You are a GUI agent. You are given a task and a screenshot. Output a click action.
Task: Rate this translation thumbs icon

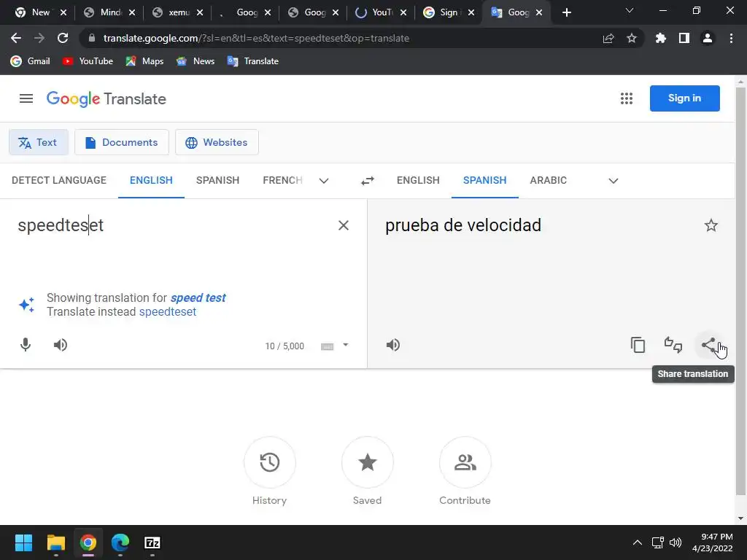point(673,345)
